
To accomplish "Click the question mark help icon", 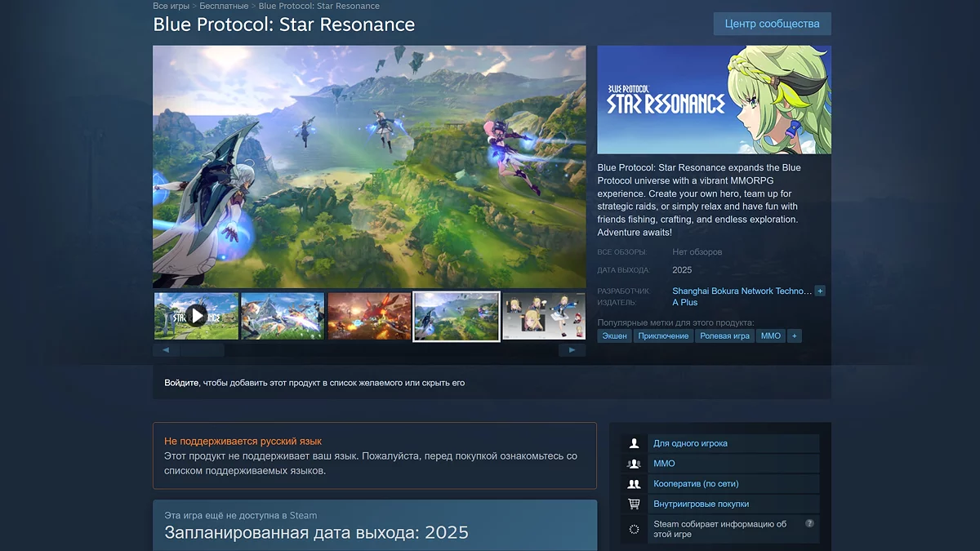I will (x=809, y=523).
